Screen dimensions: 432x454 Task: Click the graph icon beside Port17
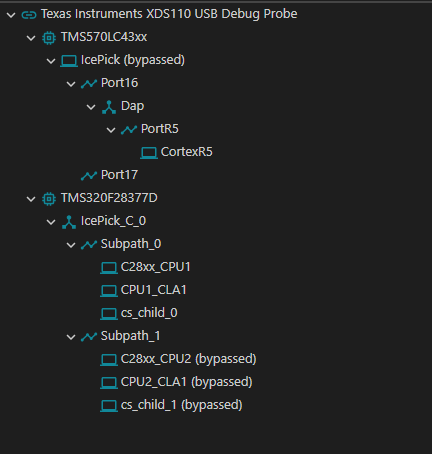click(89, 175)
